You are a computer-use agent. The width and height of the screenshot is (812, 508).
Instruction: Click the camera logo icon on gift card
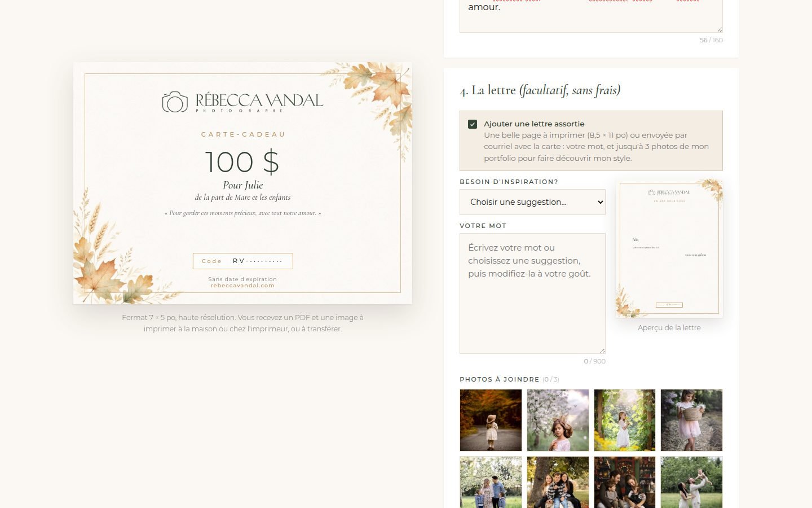175,102
